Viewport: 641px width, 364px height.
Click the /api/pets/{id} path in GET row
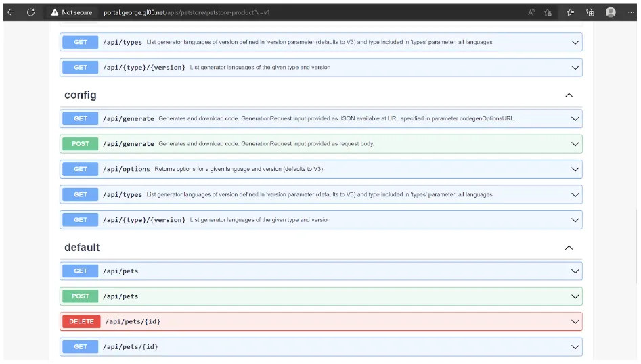[x=131, y=347]
